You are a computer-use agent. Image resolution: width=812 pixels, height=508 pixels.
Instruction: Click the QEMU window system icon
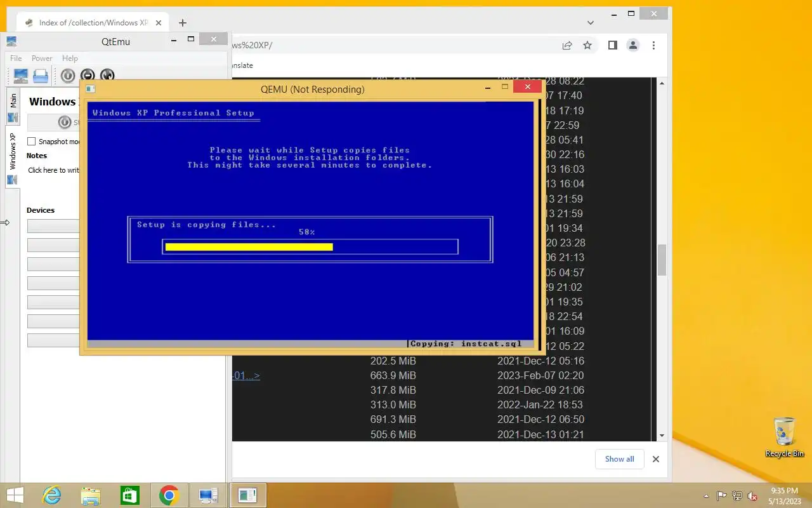[x=90, y=89]
